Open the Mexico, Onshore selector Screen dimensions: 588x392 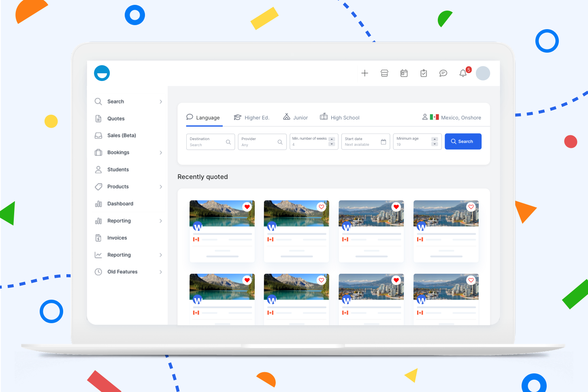pyautogui.click(x=452, y=117)
